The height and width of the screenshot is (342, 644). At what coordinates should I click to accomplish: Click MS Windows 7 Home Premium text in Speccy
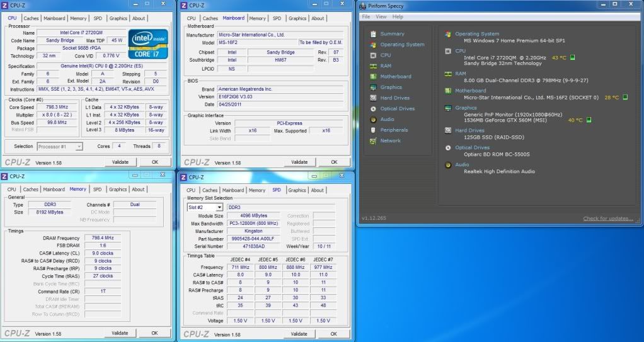pyautogui.click(x=514, y=41)
